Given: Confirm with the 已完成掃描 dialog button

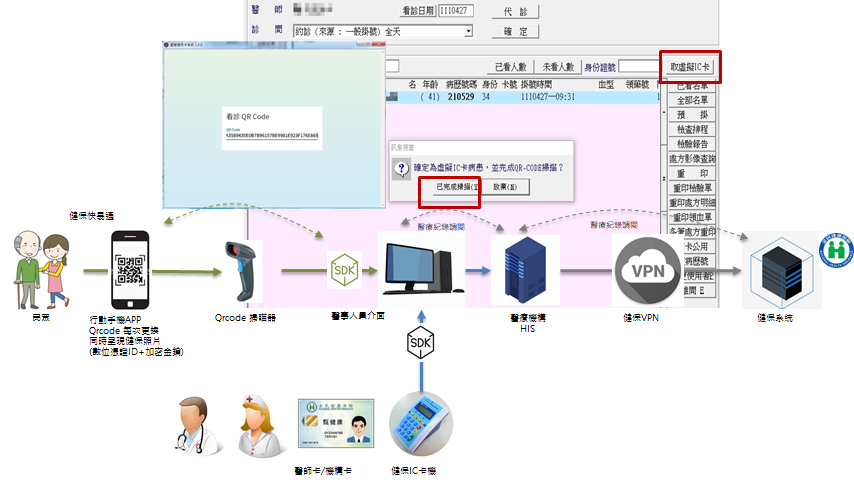Looking at the screenshot, I should [456, 187].
